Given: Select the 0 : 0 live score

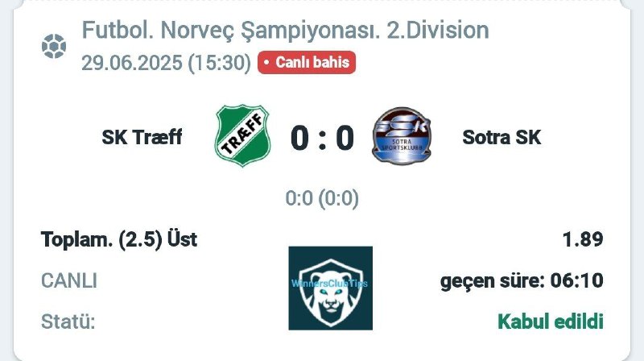Looking at the screenshot, I should click(323, 138).
